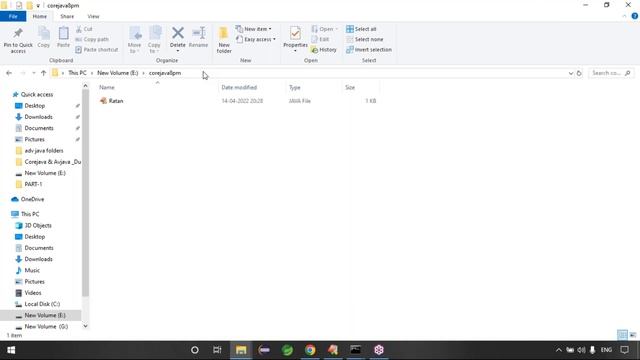Click the Open ribbon button
Image resolution: width=640 pixels, height=360 pixels.
pos(324,29)
